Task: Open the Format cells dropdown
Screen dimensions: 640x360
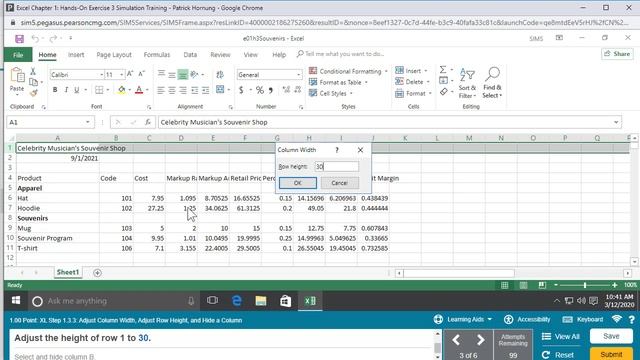Action: (414, 93)
